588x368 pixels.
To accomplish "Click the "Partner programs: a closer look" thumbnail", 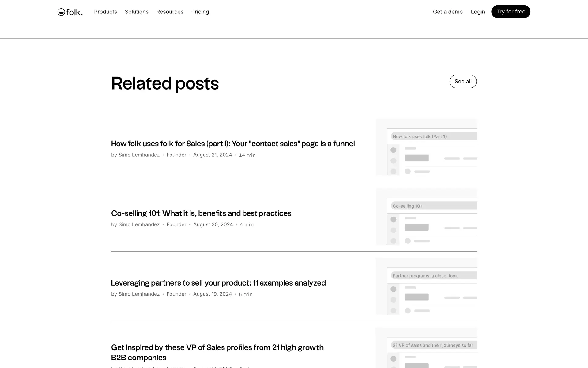I will [426, 286].
